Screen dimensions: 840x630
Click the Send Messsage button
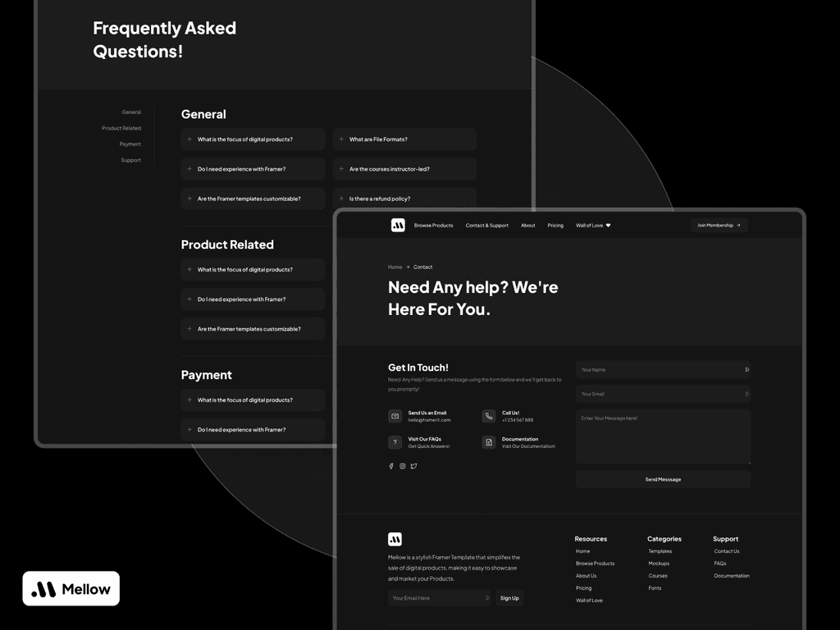pos(663,479)
